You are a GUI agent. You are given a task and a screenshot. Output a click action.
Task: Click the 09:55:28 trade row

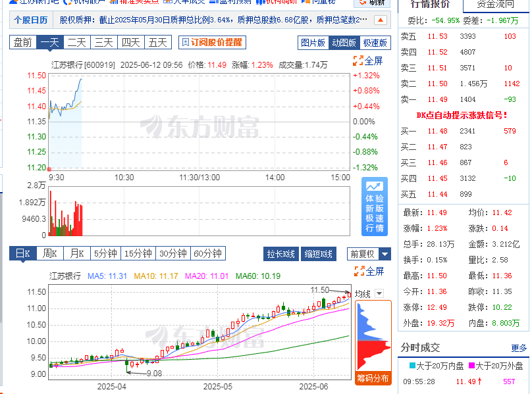coord(464,382)
